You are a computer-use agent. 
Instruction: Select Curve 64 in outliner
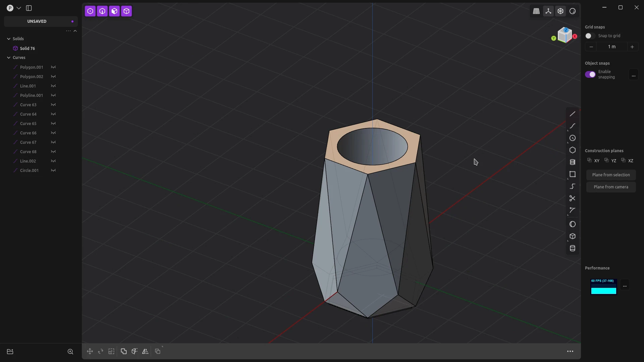tap(28, 114)
